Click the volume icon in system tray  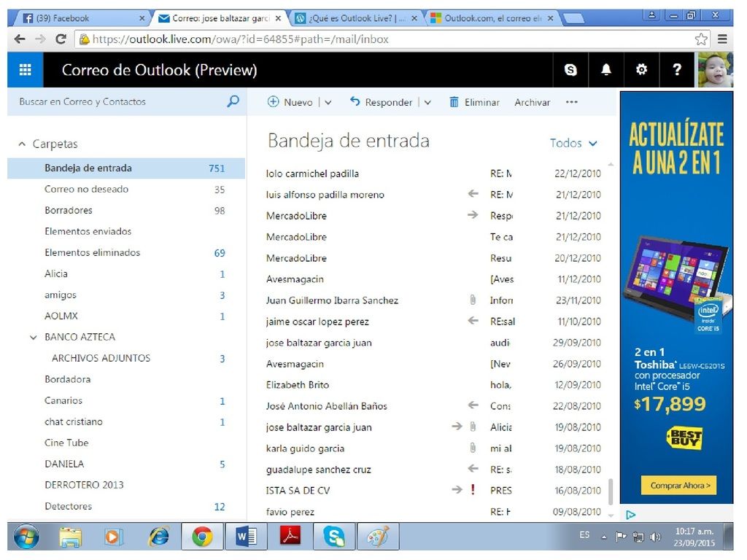656,537
